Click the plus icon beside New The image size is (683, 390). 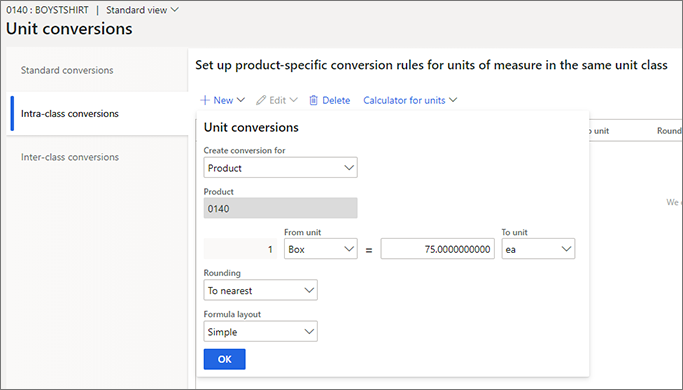point(205,100)
